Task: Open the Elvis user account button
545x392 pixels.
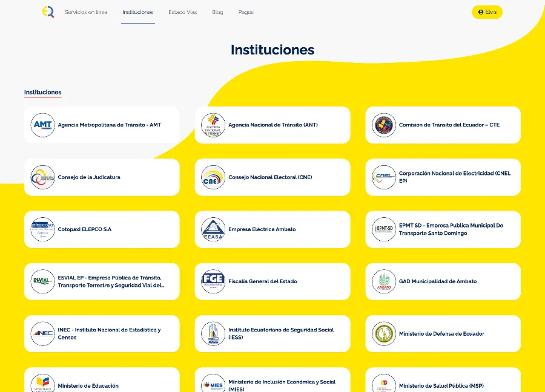Action: coord(487,12)
